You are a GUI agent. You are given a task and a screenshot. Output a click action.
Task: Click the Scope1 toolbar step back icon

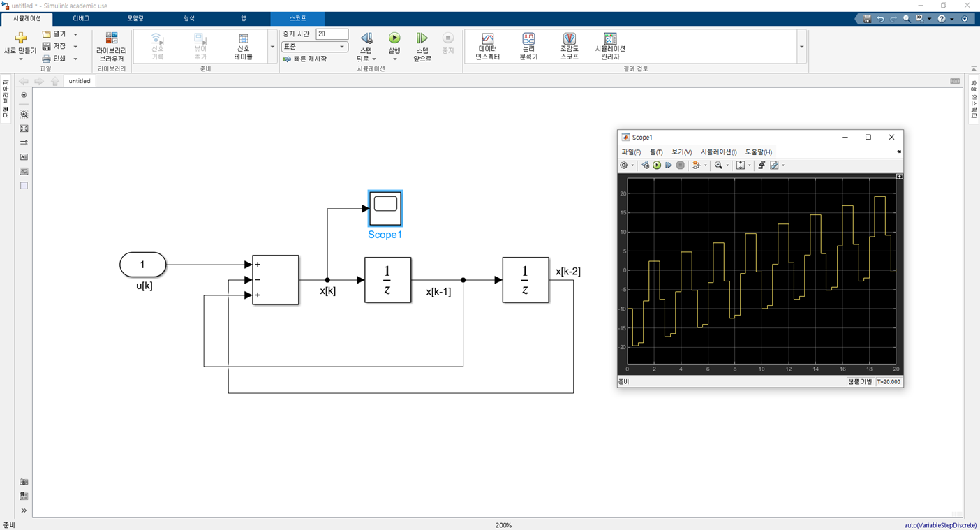point(645,165)
